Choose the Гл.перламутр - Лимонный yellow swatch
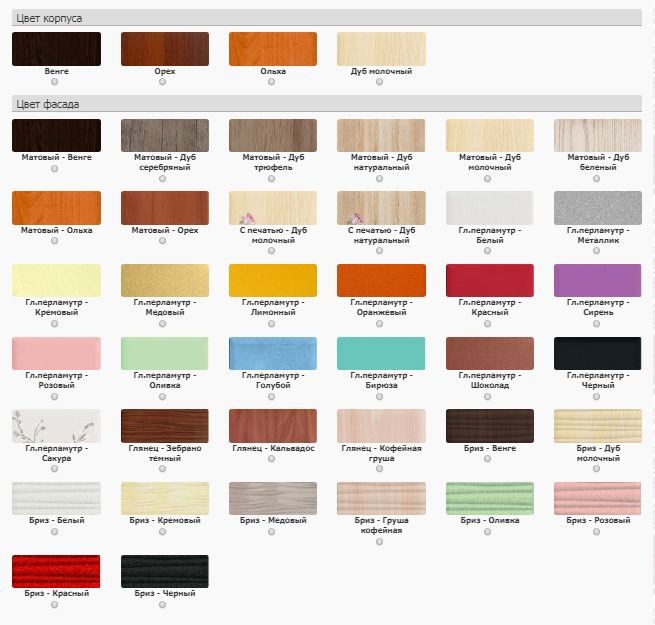 [x=272, y=281]
